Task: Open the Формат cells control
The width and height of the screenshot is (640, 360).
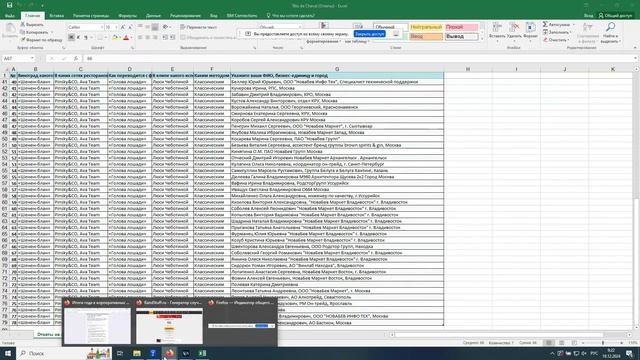Action: pos(530,31)
